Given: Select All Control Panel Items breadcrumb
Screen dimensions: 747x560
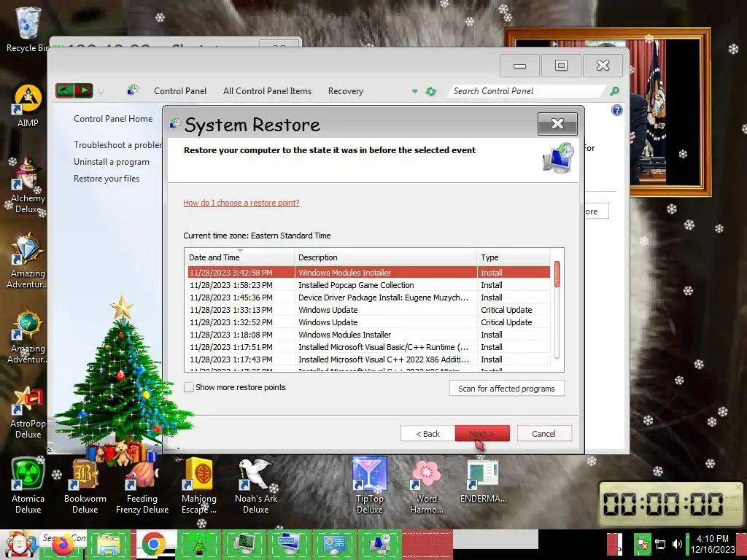Looking at the screenshot, I should [x=267, y=91].
